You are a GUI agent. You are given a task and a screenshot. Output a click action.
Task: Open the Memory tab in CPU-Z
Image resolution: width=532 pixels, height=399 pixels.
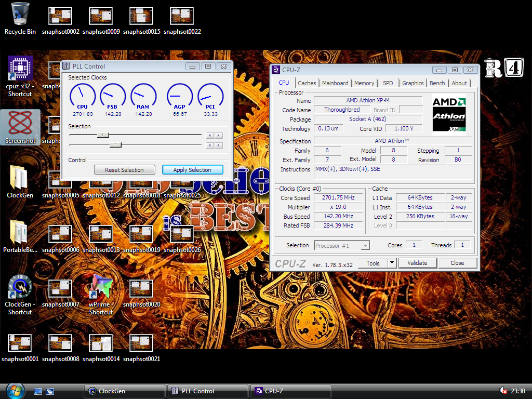364,83
